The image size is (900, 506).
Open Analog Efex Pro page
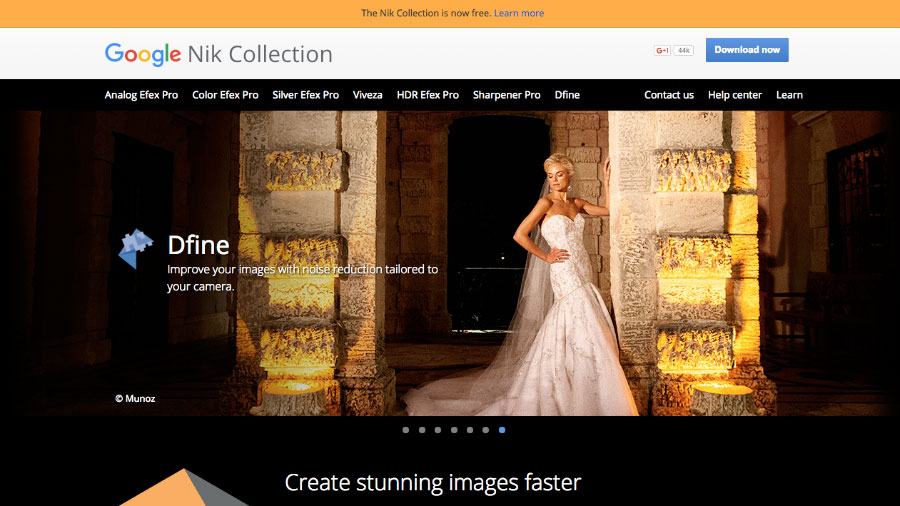141,95
